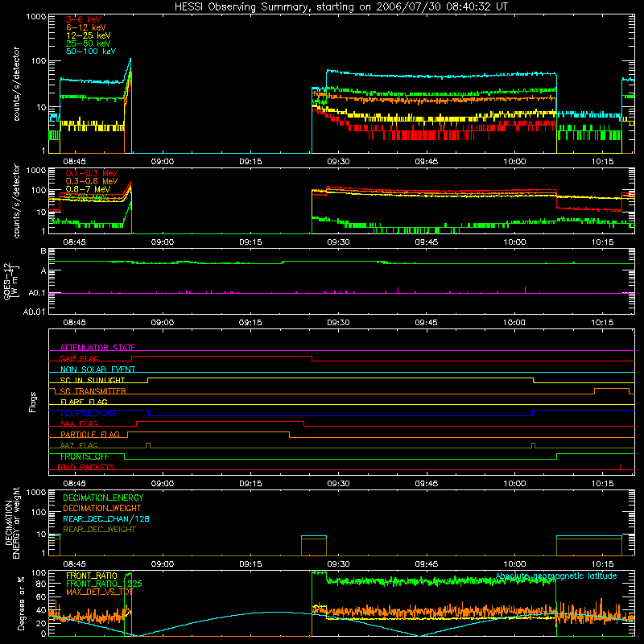Click the HESSI Observing Summary title text
Viewport: 644px width, 644px height.
(x=341, y=7)
